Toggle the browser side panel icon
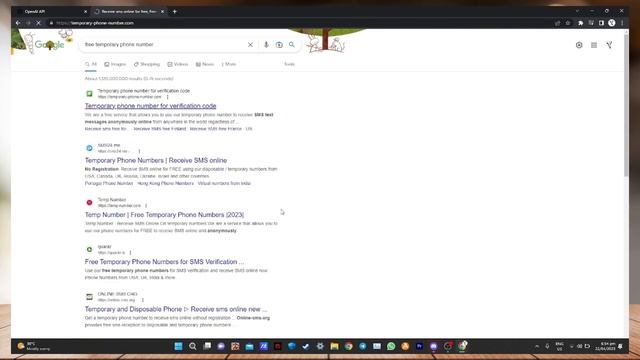Screen dimensions: 640x360 [x=601, y=23]
